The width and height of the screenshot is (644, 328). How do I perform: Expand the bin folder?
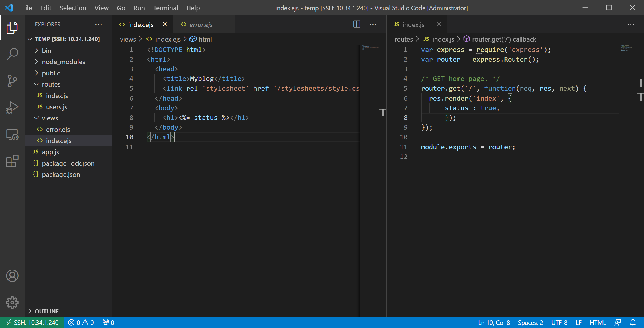[46, 51]
